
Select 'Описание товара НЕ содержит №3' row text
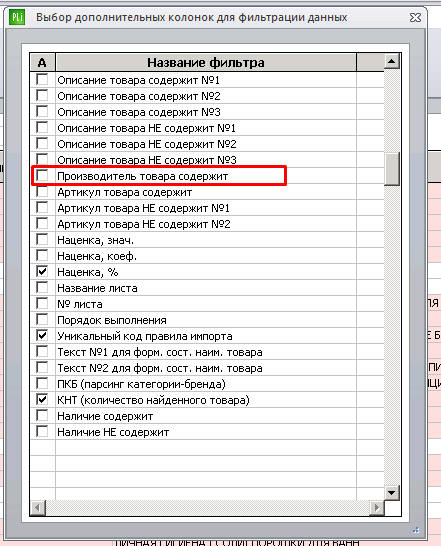147,160
